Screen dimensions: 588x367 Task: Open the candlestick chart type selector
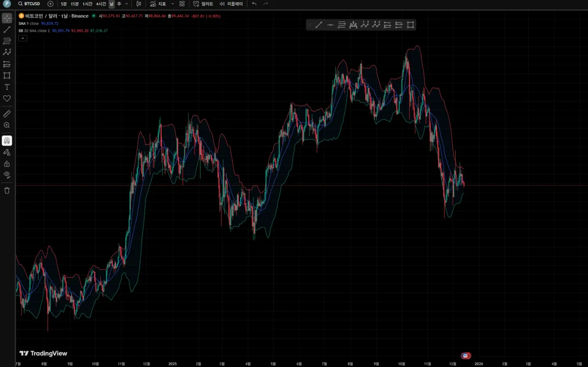(x=139, y=3)
